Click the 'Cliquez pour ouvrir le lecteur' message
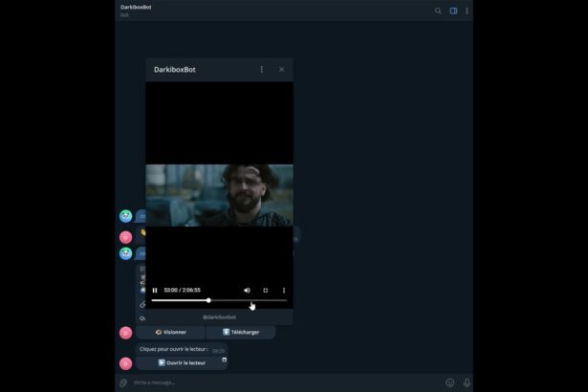The image size is (588, 392). point(182,349)
